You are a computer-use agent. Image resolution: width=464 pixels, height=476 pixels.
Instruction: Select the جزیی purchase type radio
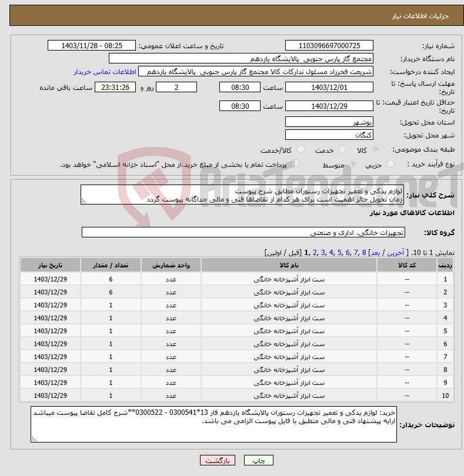click(390, 164)
